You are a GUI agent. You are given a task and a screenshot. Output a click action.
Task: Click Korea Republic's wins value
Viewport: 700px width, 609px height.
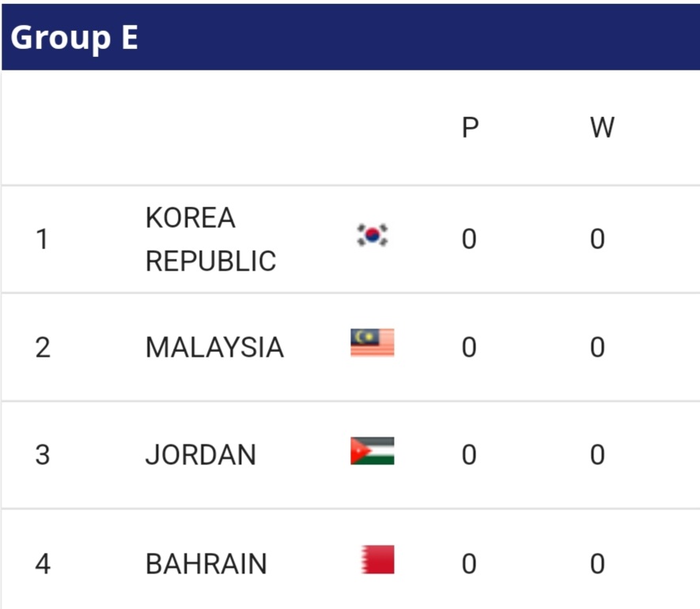(x=598, y=239)
